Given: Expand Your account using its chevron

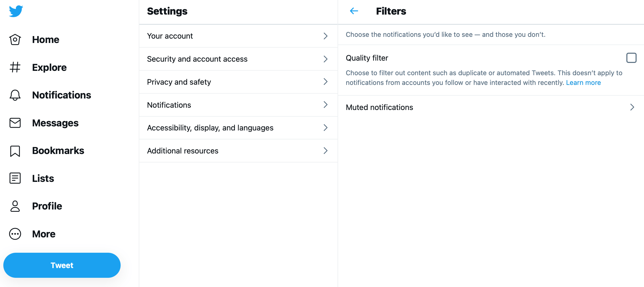Looking at the screenshot, I should click(325, 36).
